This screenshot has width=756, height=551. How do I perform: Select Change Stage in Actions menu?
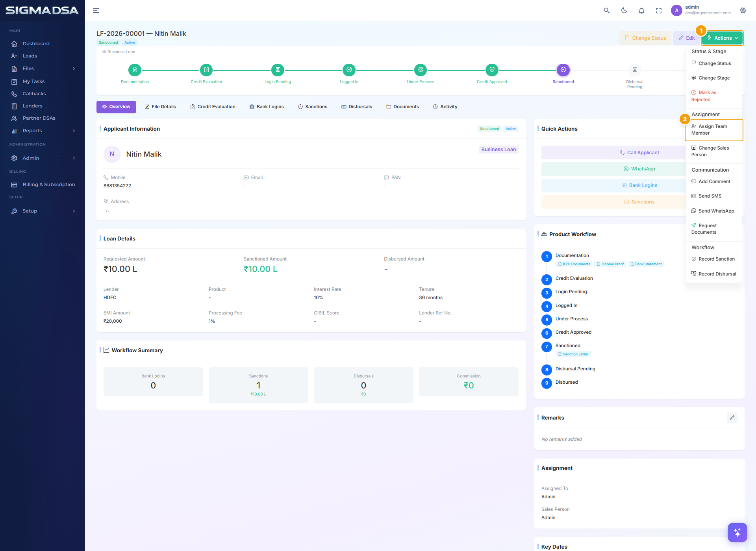pos(714,78)
